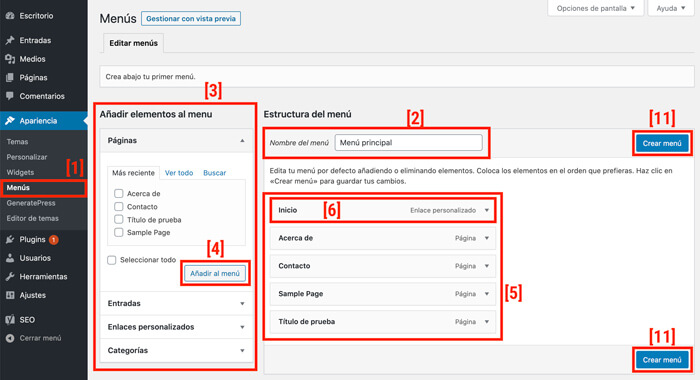
Task: Click the Entradas pushpin icon
Action: pyautogui.click(x=10, y=40)
